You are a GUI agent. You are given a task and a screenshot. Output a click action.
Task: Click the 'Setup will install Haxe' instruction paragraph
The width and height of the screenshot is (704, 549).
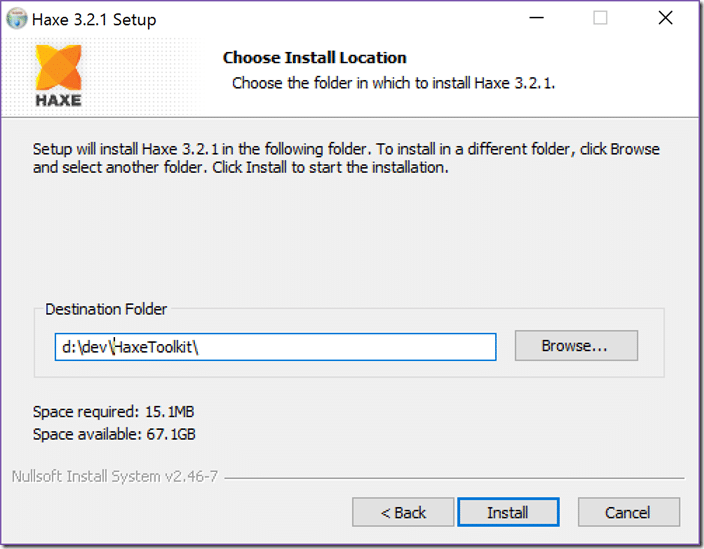click(346, 158)
